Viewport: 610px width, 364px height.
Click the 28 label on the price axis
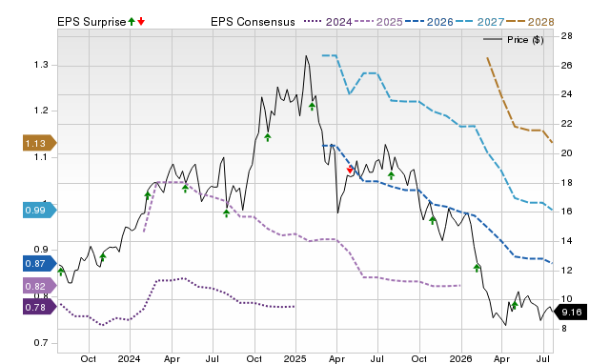[566, 36]
